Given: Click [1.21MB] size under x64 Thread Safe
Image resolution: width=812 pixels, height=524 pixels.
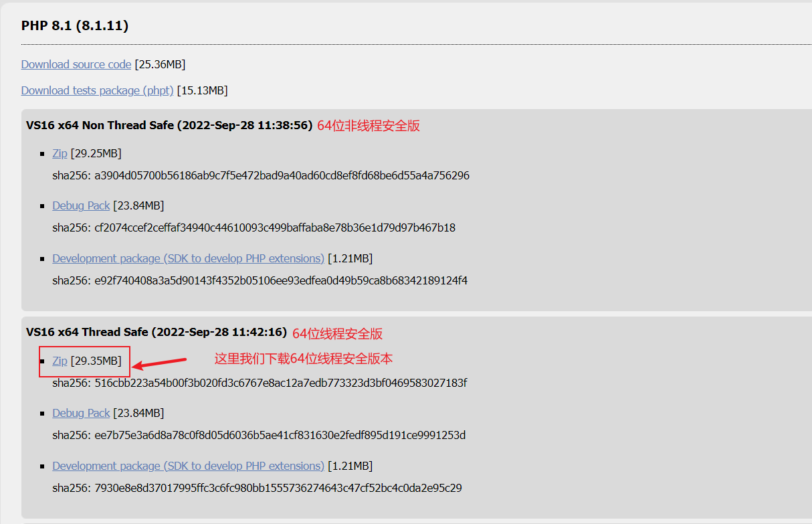Looking at the screenshot, I should point(350,466).
